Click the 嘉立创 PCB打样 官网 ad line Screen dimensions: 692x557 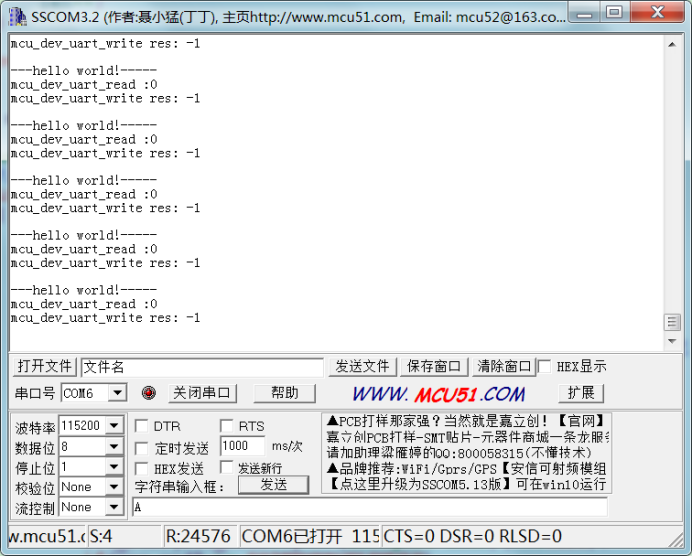[x=467, y=421]
